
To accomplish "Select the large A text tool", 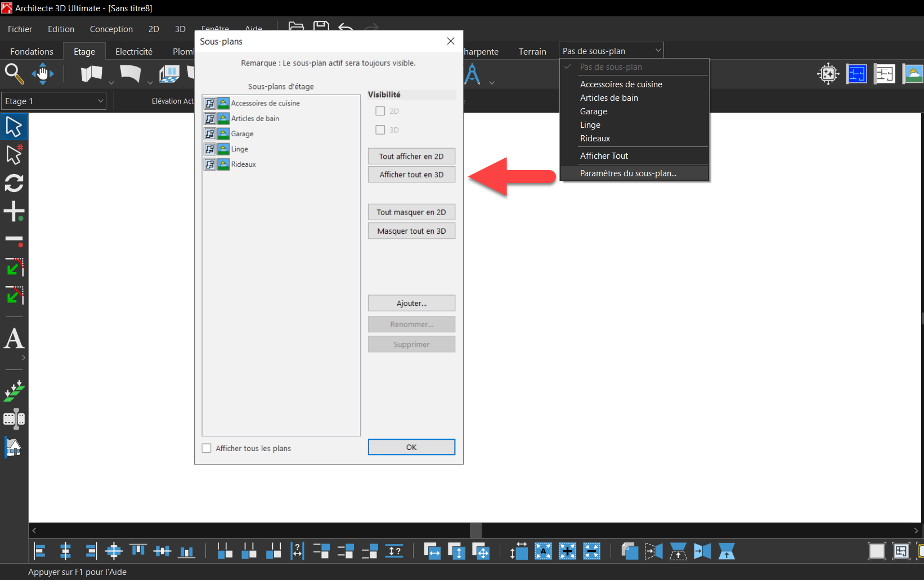I will [x=14, y=339].
